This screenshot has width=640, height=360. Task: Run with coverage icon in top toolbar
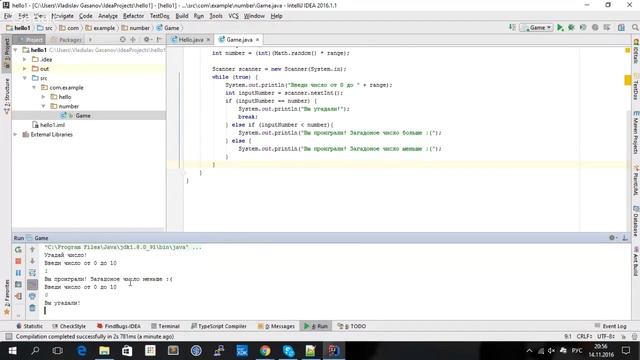(x=583, y=27)
